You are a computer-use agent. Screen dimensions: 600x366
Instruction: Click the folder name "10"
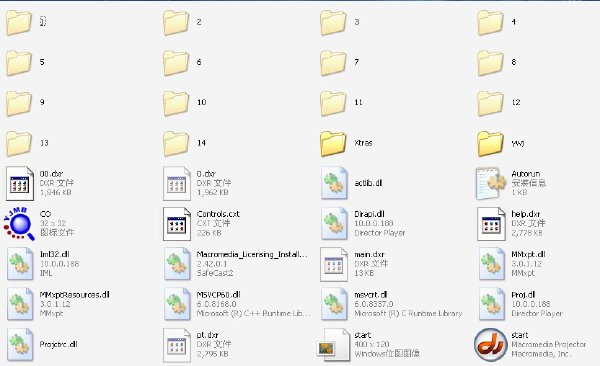tap(202, 102)
